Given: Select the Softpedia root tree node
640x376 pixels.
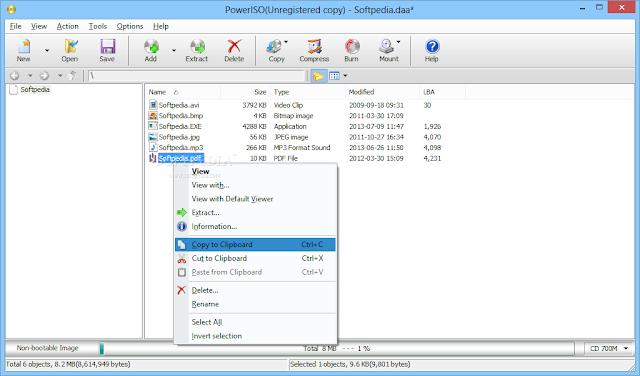Looking at the screenshot, I should [x=35, y=89].
